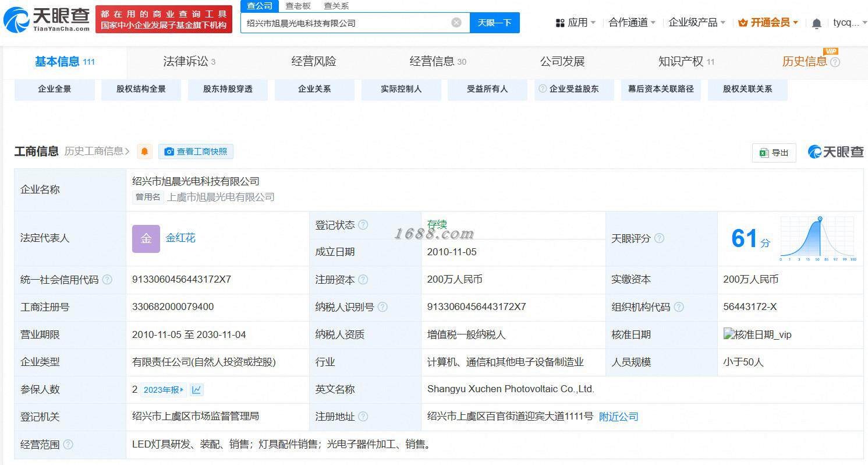This screenshot has height=465, width=868.
Task: Open 受益所有人 view
Action: [x=487, y=89]
